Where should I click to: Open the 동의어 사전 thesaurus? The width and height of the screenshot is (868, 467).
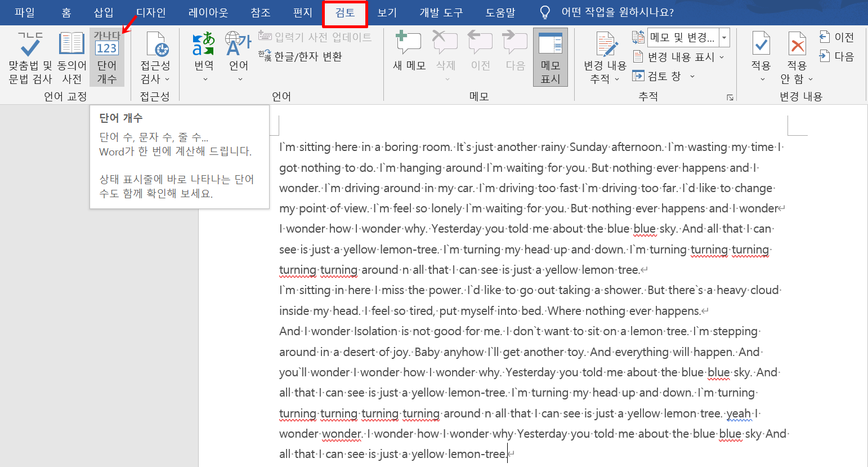point(72,57)
